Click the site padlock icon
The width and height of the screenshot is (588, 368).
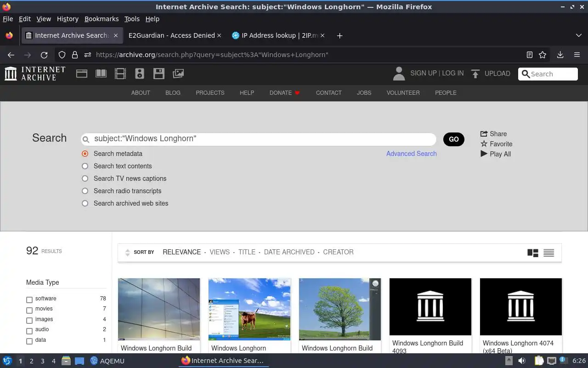coord(75,55)
